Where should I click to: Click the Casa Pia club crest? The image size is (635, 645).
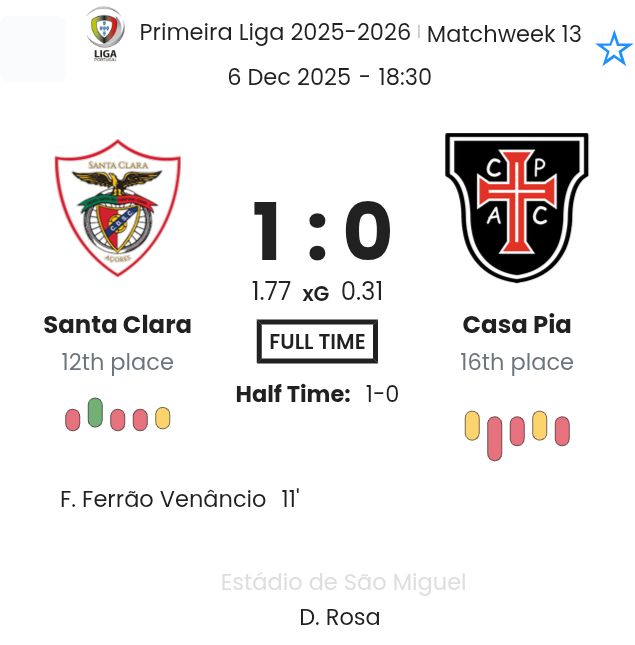click(x=517, y=207)
